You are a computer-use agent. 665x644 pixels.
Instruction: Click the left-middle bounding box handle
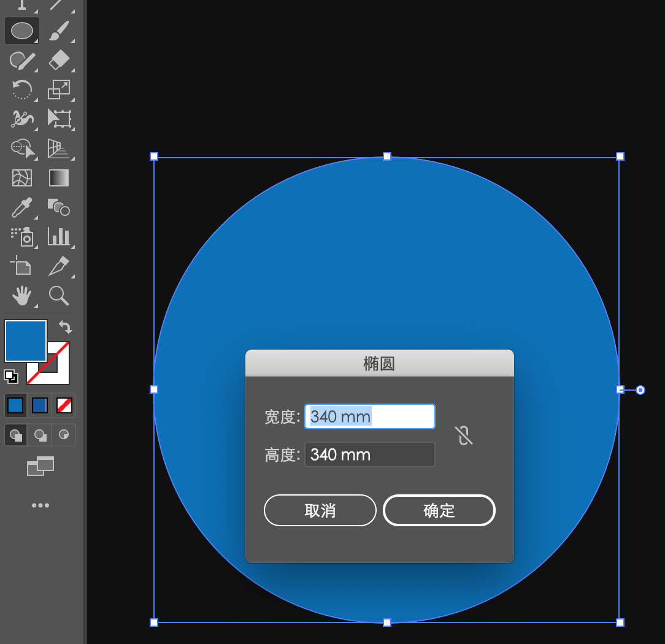(x=154, y=389)
